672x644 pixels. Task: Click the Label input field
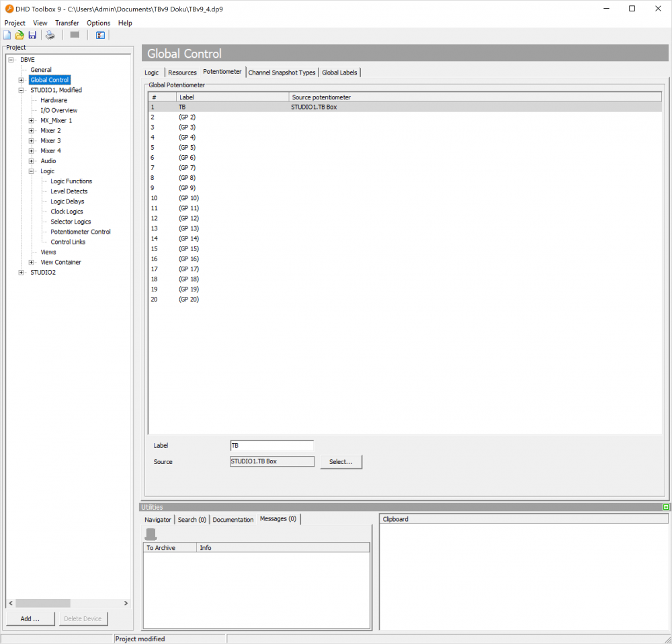point(271,445)
